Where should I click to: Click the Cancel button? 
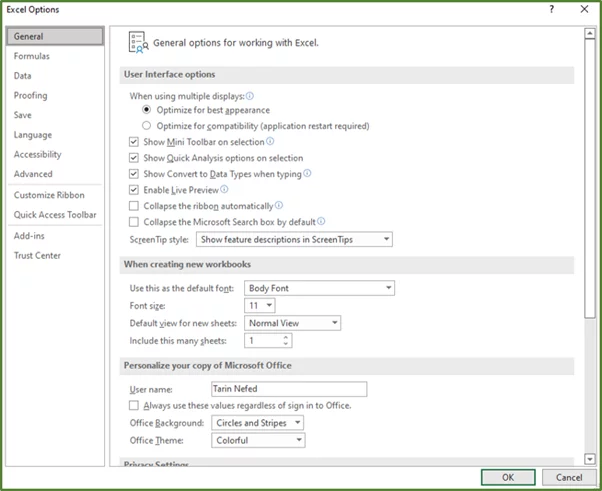569,477
